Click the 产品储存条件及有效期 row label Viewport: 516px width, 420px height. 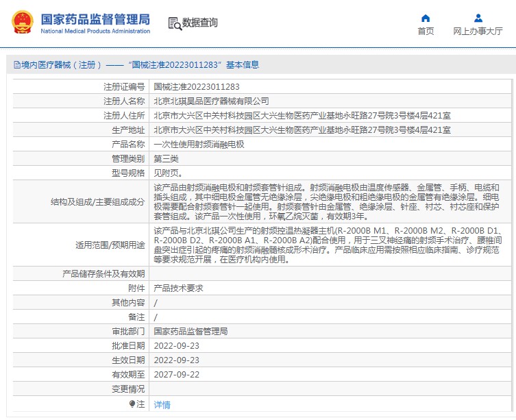[103, 274]
